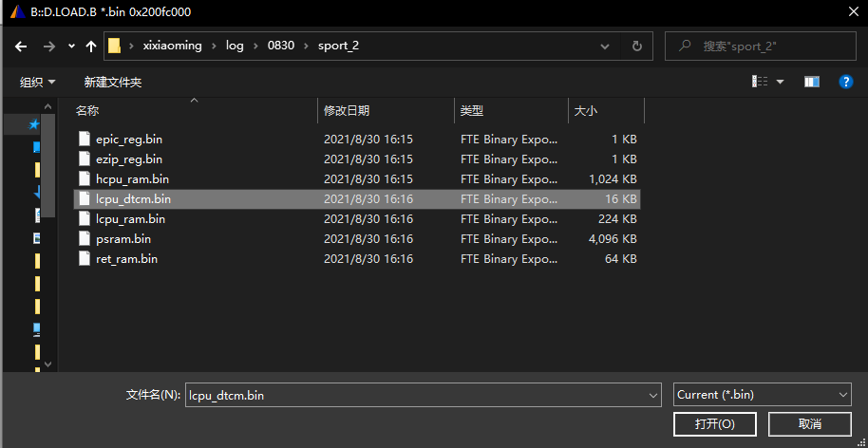The width and height of the screenshot is (868, 448).
Task: Toggle the preview pane icon
Action: click(x=811, y=83)
